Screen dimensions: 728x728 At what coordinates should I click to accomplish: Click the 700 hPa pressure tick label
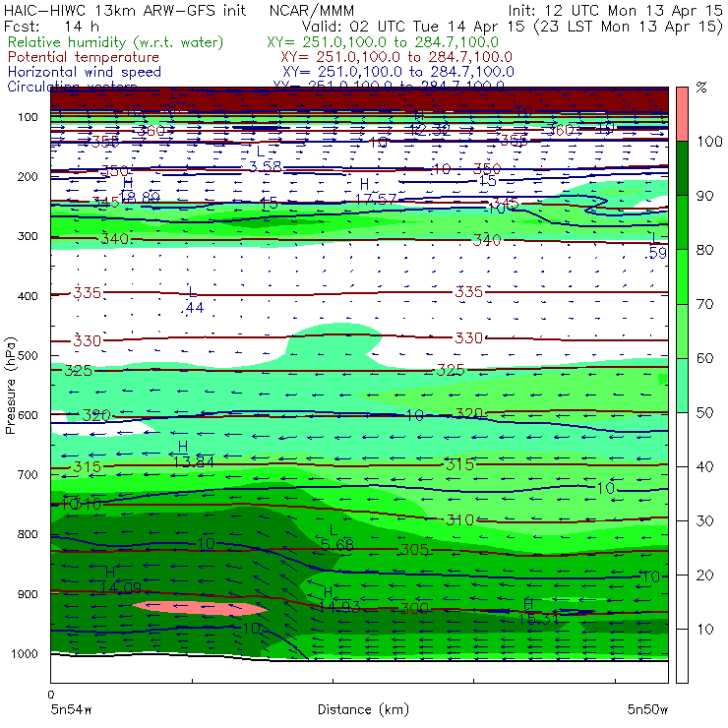[28, 474]
